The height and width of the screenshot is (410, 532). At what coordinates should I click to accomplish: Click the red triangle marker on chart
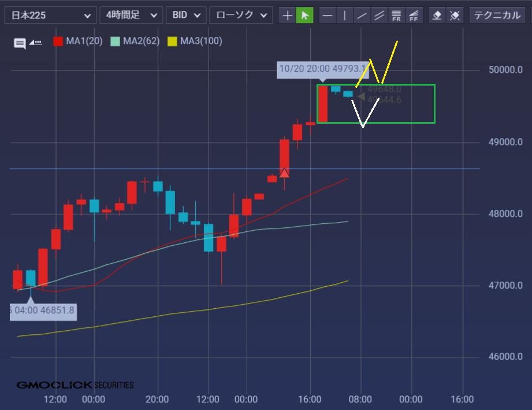pos(284,172)
